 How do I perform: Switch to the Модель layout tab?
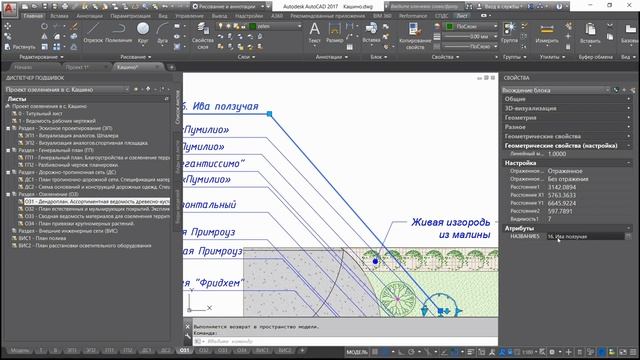tap(20, 351)
